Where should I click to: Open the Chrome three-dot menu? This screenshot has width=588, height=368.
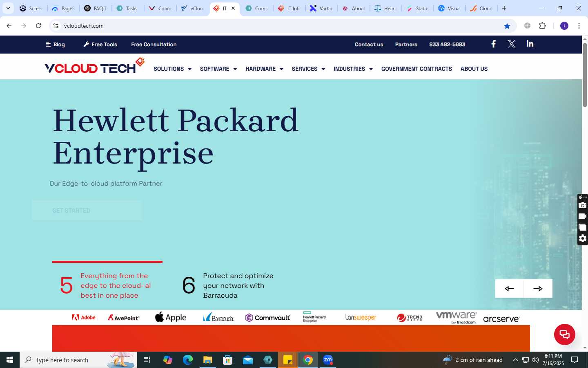coord(579,26)
